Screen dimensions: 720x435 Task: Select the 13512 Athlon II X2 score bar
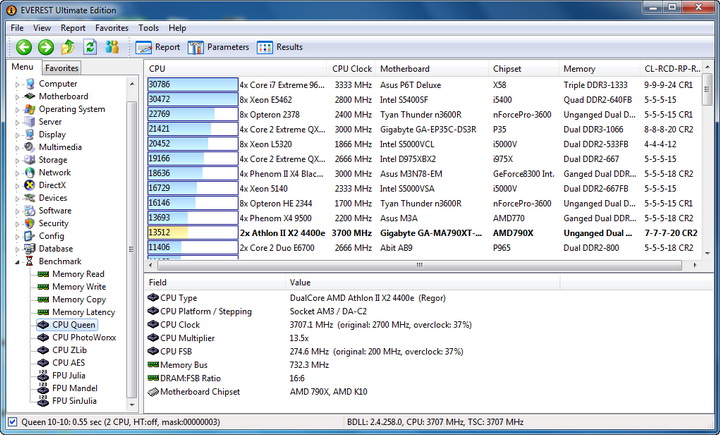(x=192, y=233)
